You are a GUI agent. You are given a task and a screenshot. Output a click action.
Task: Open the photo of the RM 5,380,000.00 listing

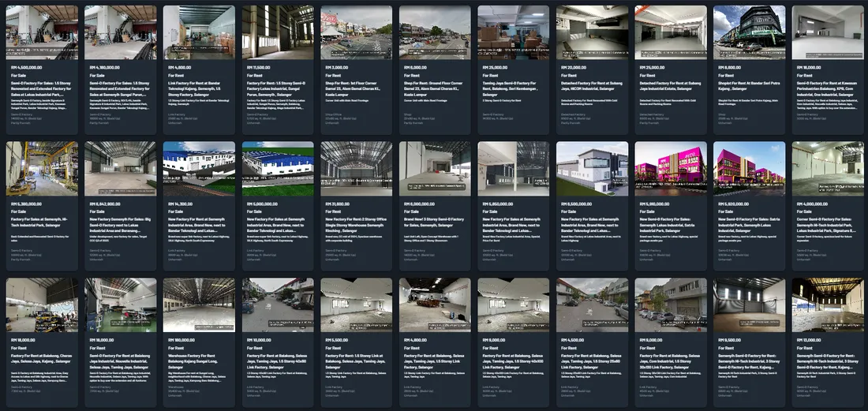click(42, 169)
